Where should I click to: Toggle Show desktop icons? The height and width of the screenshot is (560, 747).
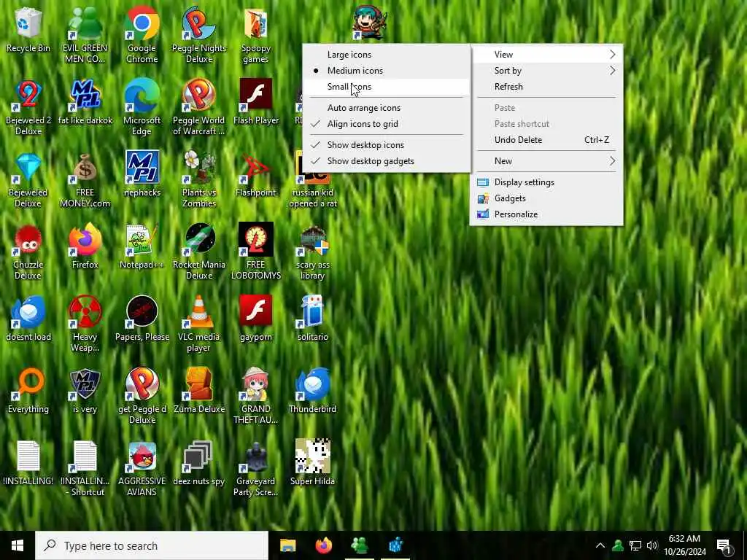click(x=387, y=145)
